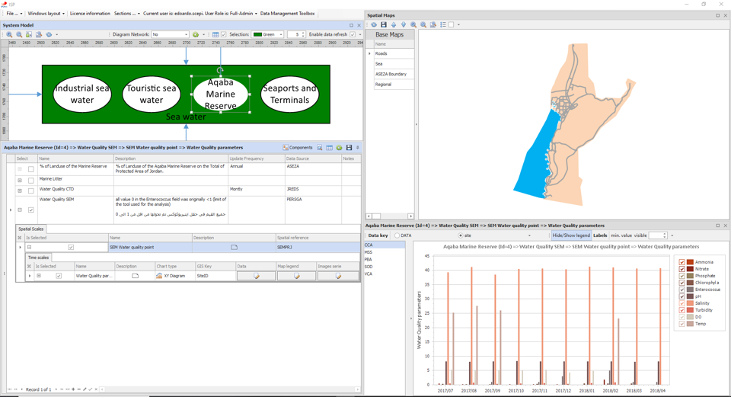The image size is (732, 398).
Task: Click the down-arrow layer icon in Spatial Maps
Action: tap(403, 25)
